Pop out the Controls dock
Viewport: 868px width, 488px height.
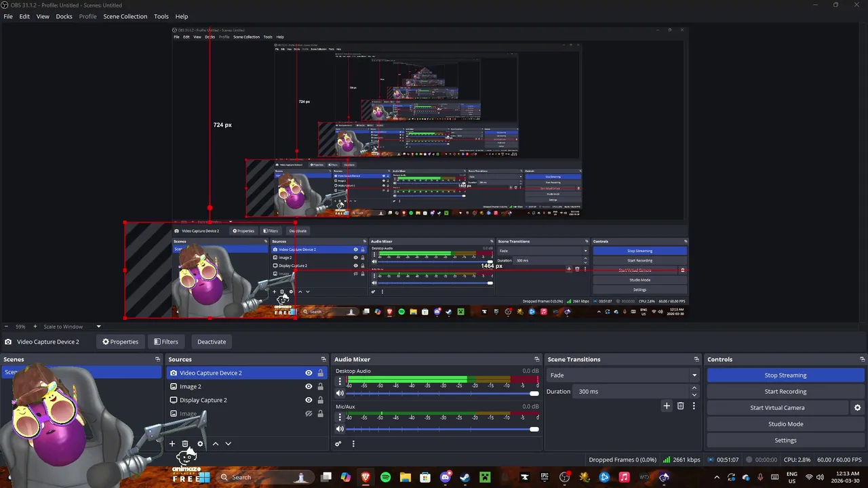click(863, 359)
